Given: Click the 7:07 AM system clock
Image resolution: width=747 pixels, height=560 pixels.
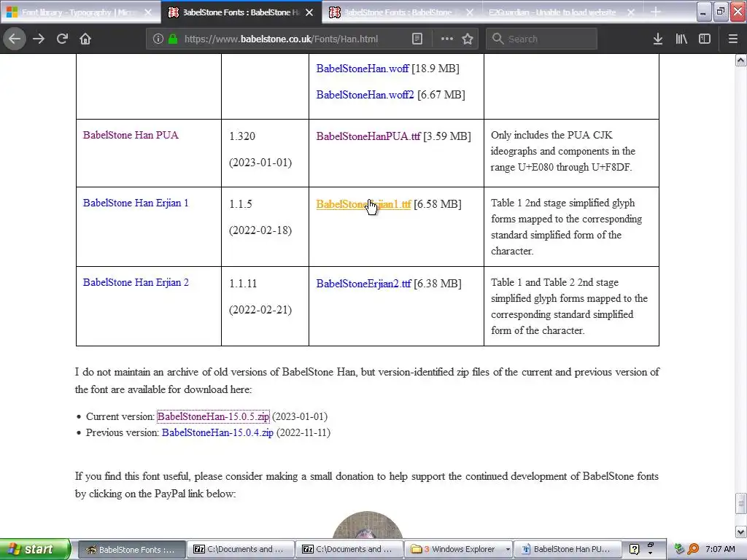Looking at the screenshot, I should pyautogui.click(x=720, y=550).
